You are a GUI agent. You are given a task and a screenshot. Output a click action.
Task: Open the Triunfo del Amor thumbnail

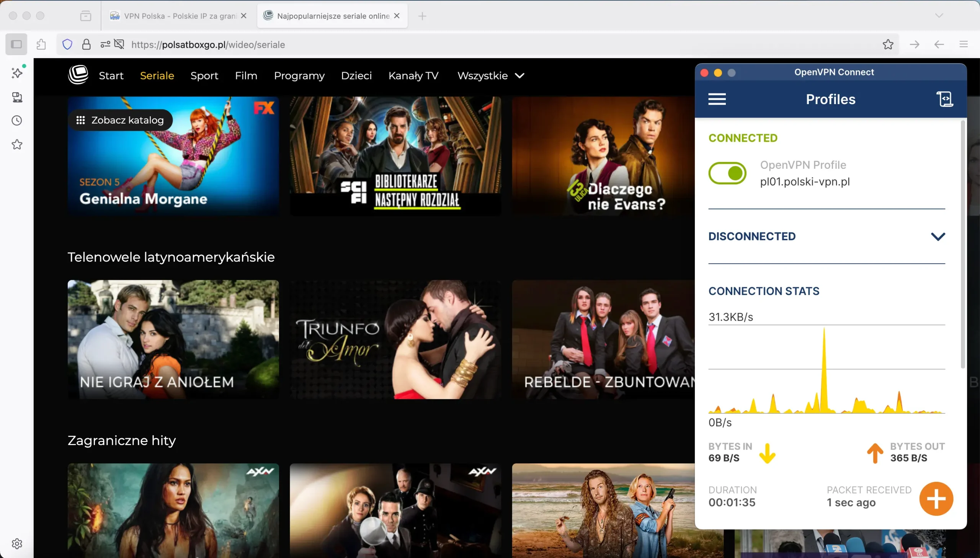pos(395,339)
